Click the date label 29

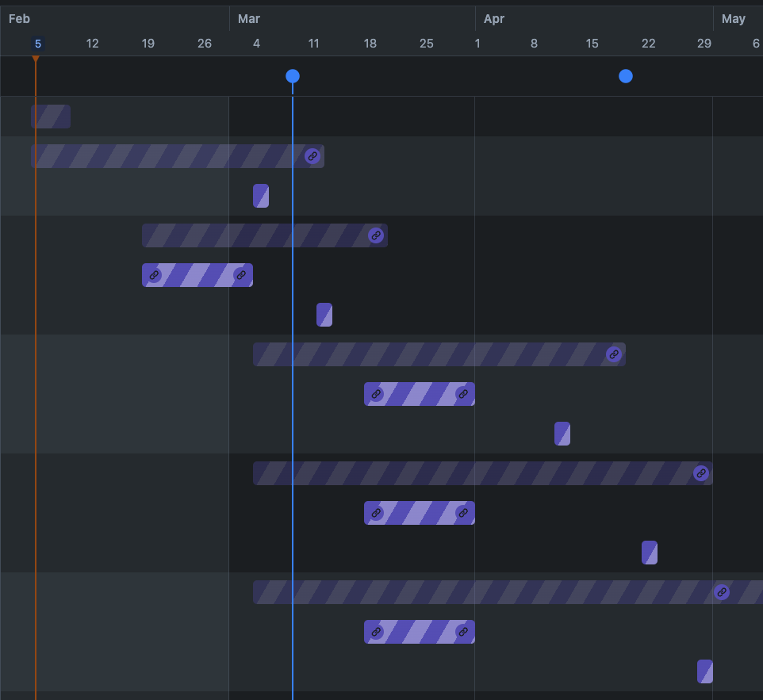(704, 44)
